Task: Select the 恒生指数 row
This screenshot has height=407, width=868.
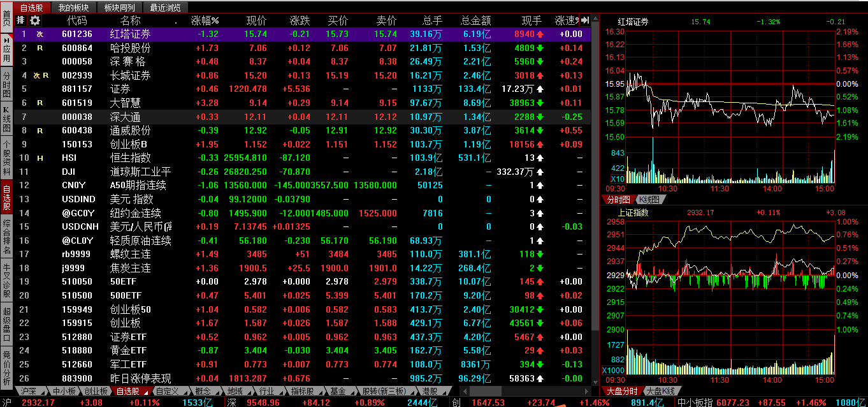Action: coord(303,158)
